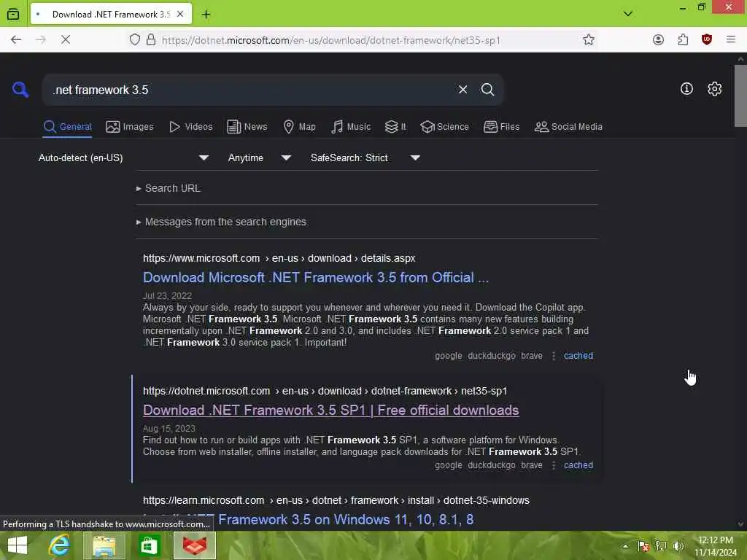Click the https://www.microsoft.com result URL
Viewport: 747px width, 560px height.
pos(279,258)
